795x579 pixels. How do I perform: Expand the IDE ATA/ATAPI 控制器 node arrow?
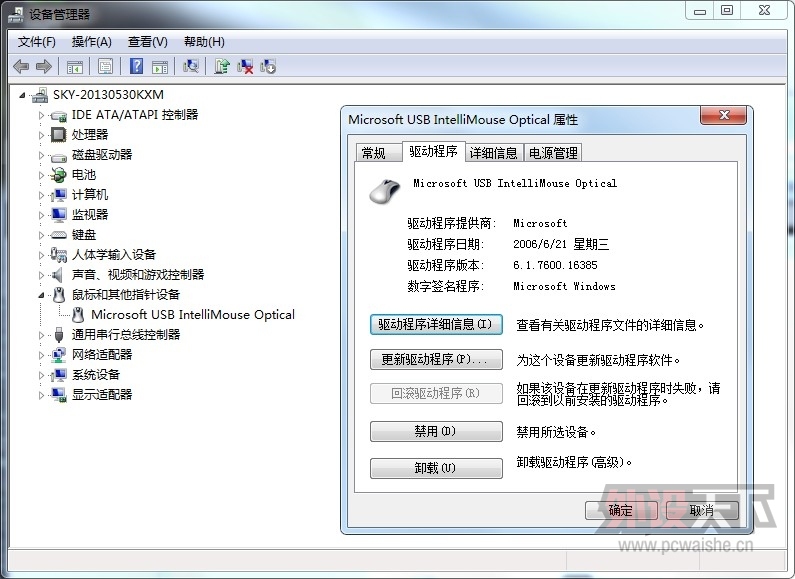[x=42, y=115]
